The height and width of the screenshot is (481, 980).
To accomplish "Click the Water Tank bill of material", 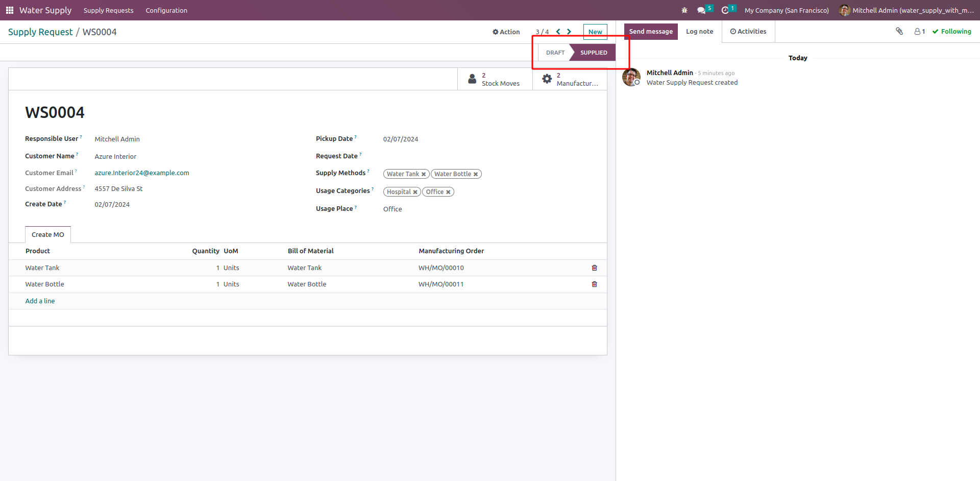I will [x=304, y=268].
